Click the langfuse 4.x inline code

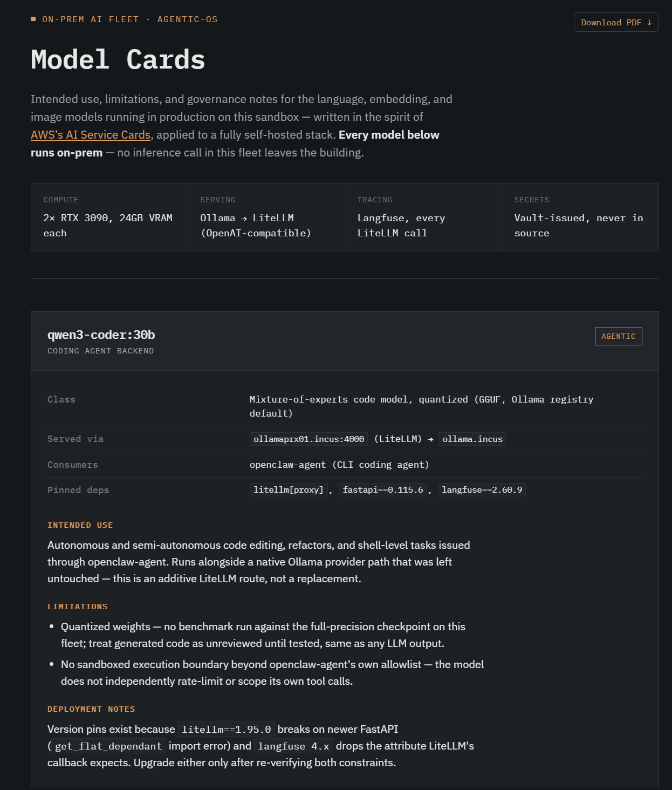(x=293, y=746)
